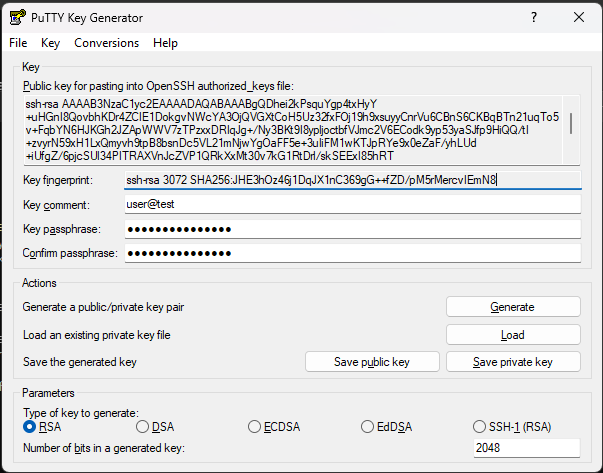
Task: Open the Key menu
Action: (50, 43)
